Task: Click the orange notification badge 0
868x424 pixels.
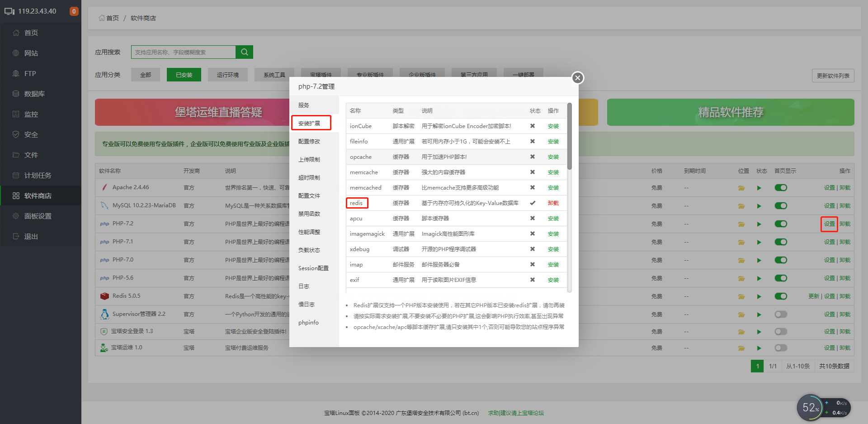Action: coord(74,11)
